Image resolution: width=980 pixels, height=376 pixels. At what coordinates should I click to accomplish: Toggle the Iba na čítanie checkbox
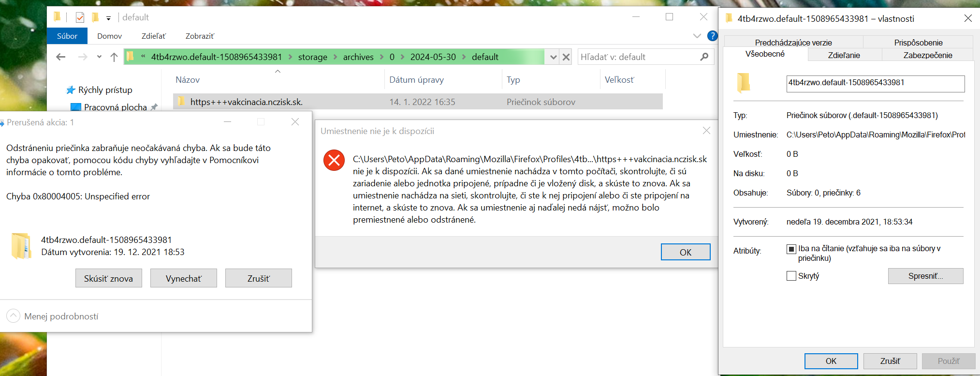[x=791, y=249]
